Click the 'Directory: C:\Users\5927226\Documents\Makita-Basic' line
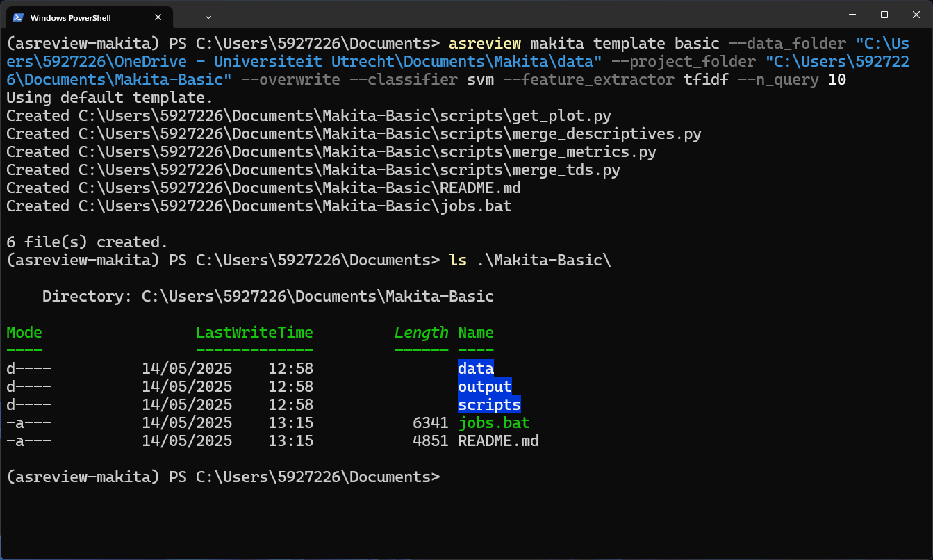This screenshot has height=560, width=933. (268, 296)
